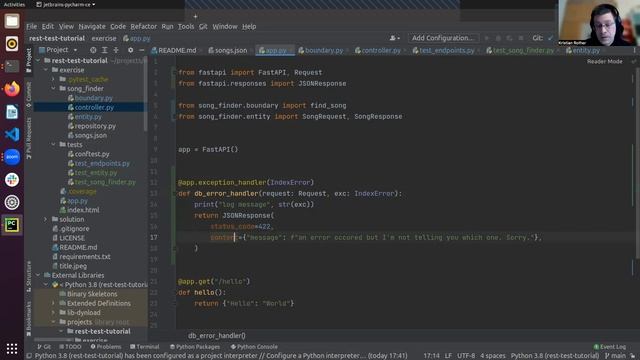Click the Git commit checkmark icon
The height and width of the screenshot is (360, 640).
pyautogui.click(x=550, y=38)
